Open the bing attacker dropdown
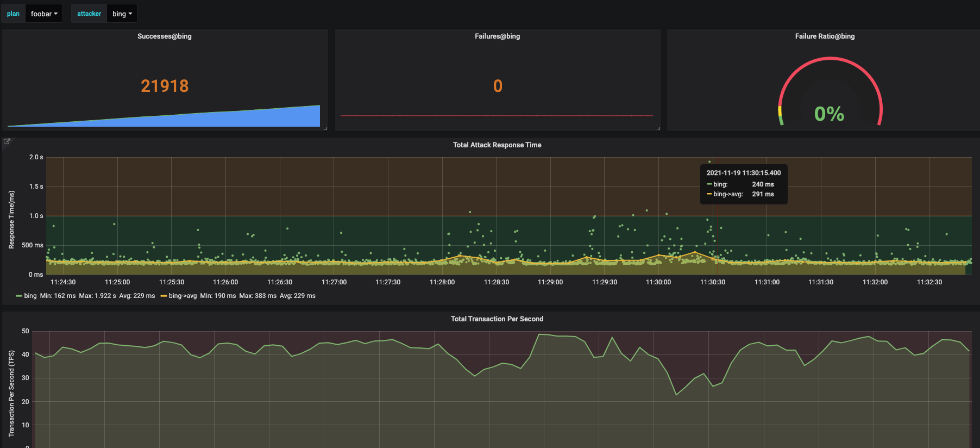This screenshot has width=980, height=448. 122,14
